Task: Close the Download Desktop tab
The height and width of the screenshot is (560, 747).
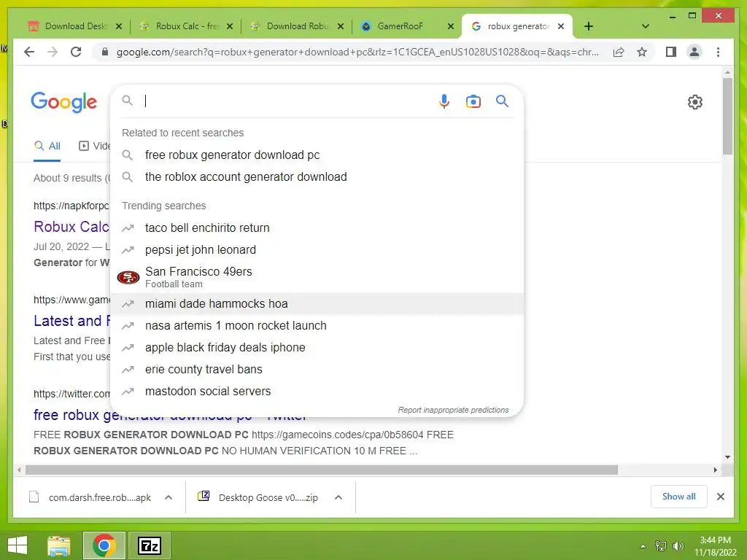Action: 119,26
